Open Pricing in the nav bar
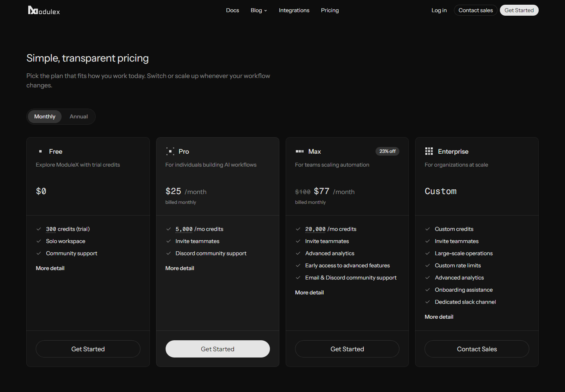565x392 pixels. pyautogui.click(x=330, y=10)
